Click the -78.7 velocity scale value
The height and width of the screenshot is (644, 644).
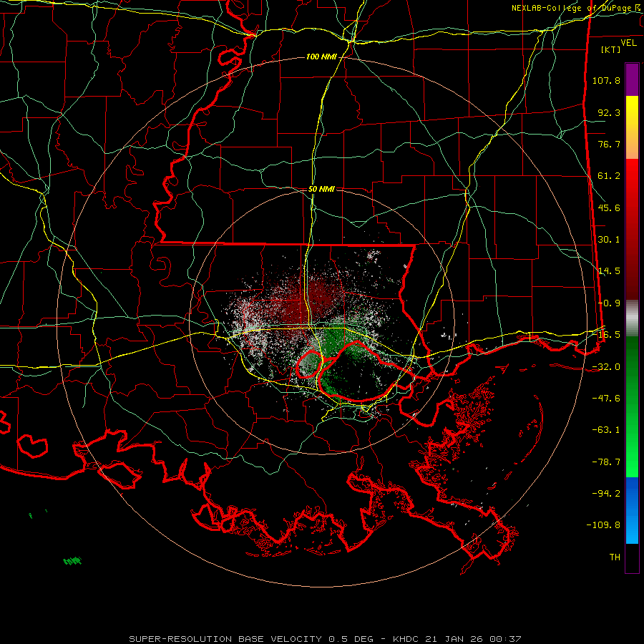(x=606, y=462)
